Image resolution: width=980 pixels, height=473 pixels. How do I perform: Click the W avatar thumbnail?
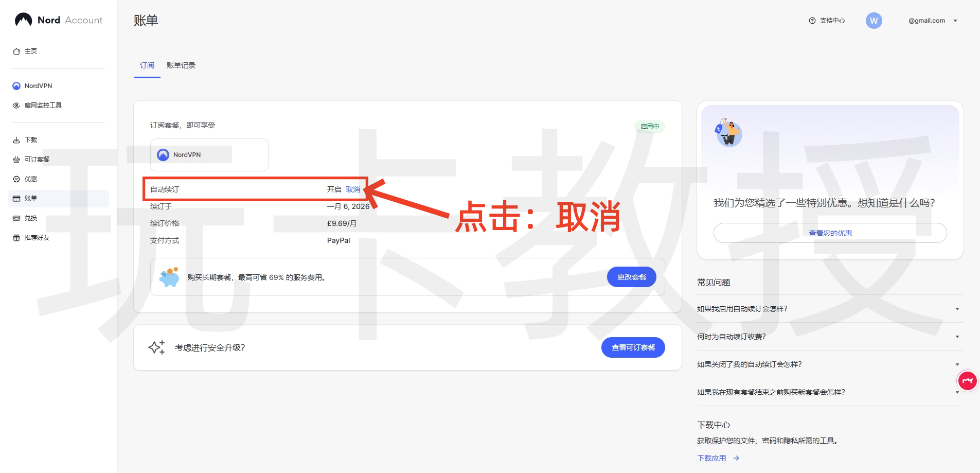(873, 21)
